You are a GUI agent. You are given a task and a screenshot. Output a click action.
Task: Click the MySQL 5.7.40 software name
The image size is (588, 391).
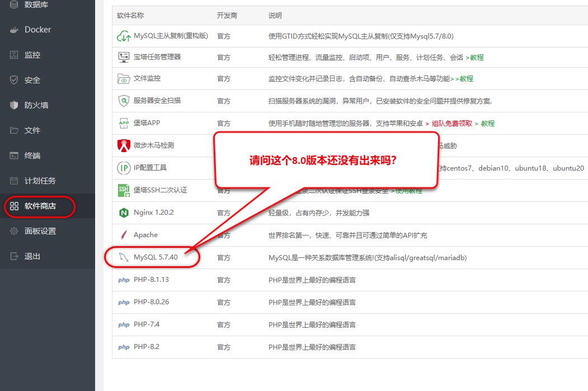pyautogui.click(x=156, y=257)
